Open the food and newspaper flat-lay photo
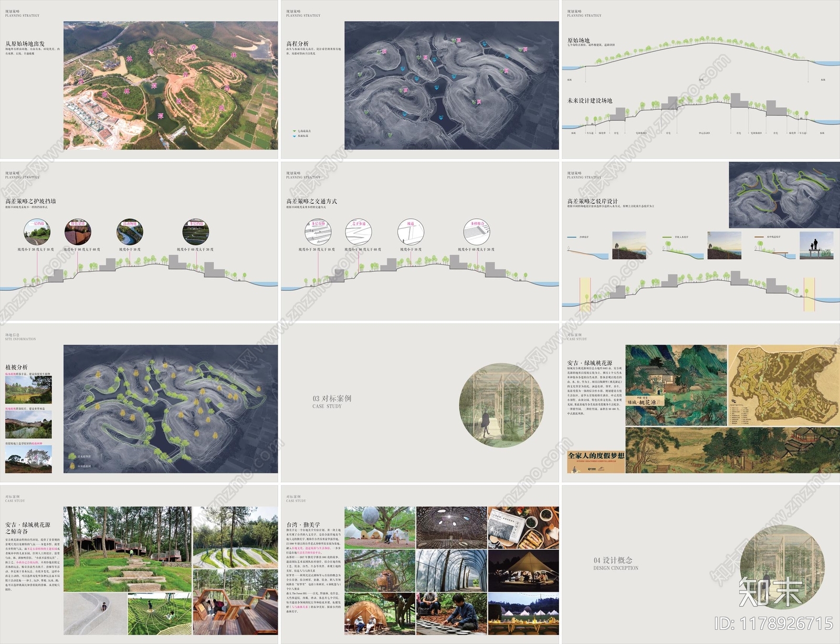Screen dimensions: 840x644 tap(523, 527)
